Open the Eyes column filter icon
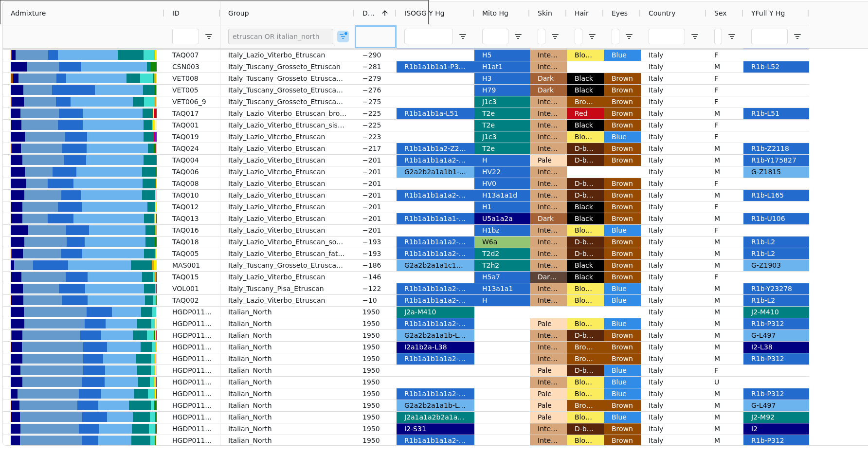This screenshot has height=456, width=868. [629, 36]
